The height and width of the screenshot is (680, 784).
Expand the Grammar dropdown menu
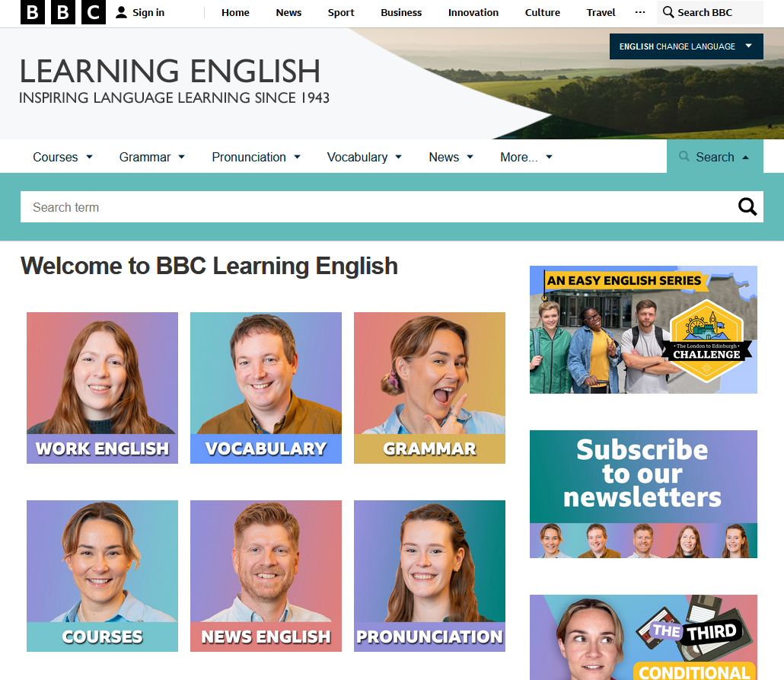coord(152,157)
